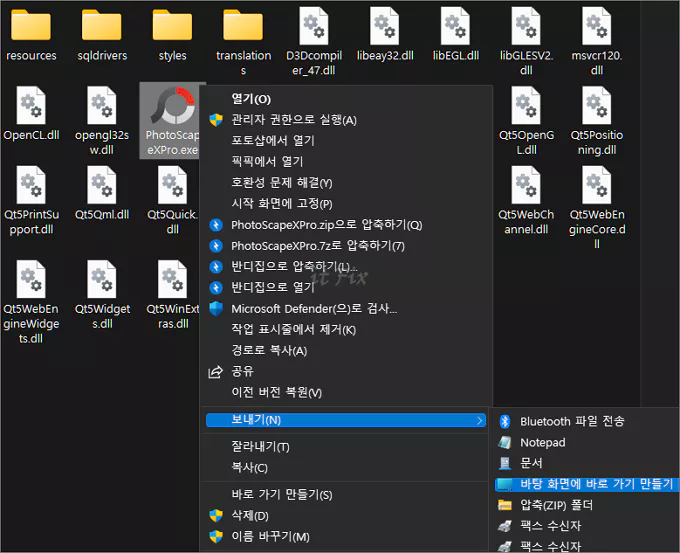Choose 포토샵에서 열기
The height and width of the screenshot is (553, 680).
pyautogui.click(x=346, y=141)
